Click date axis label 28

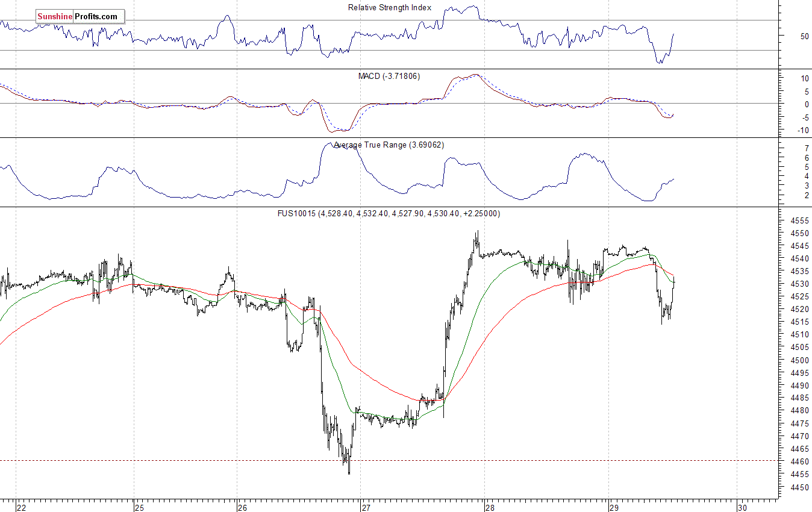pyautogui.click(x=490, y=508)
